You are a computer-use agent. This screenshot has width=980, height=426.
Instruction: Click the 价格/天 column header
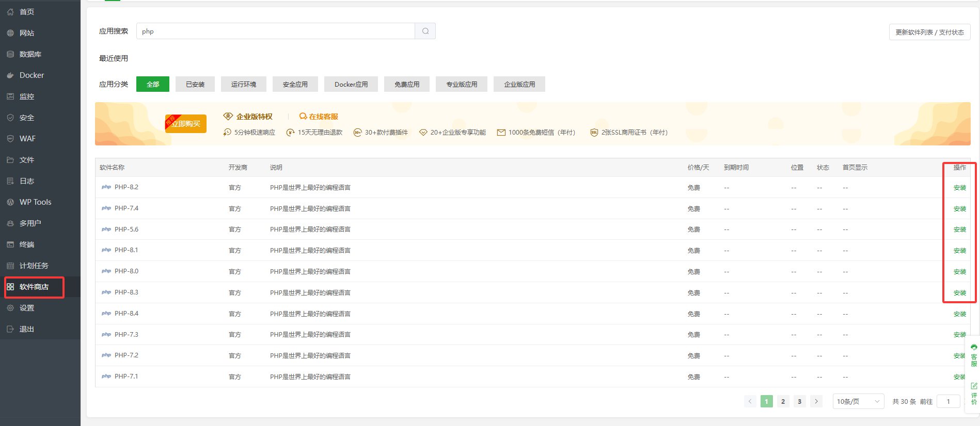699,168
